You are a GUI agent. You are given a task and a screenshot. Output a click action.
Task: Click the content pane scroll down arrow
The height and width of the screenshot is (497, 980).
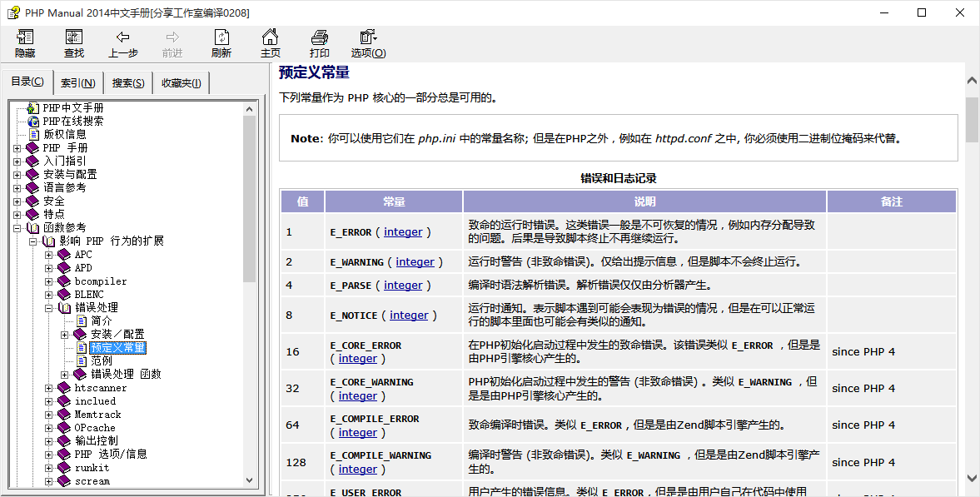pyautogui.click(x=972, y=478)
